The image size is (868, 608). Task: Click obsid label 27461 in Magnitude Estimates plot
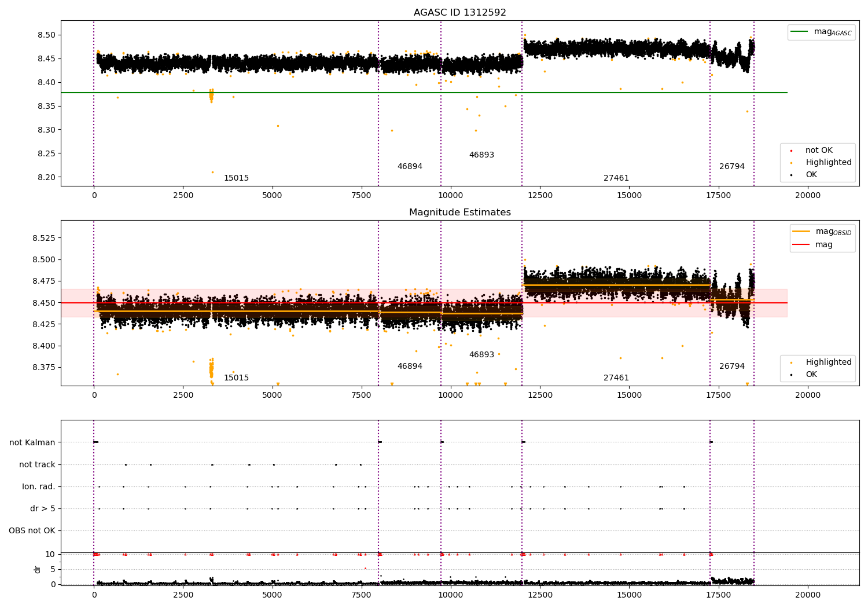click(x=616, y=378)
